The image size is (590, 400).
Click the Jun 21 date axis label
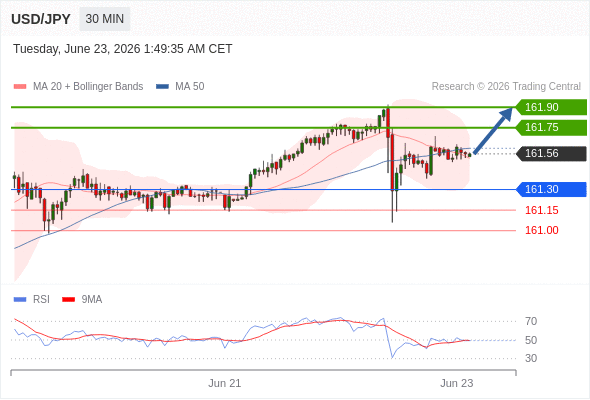pyautogui.click(x=225, y=383)
